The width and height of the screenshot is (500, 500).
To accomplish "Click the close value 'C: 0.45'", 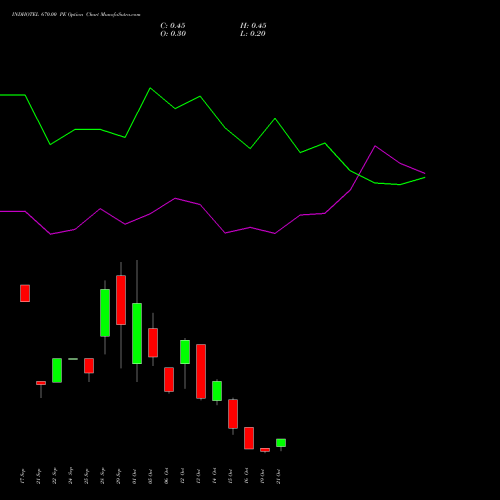I will point(173,26).
